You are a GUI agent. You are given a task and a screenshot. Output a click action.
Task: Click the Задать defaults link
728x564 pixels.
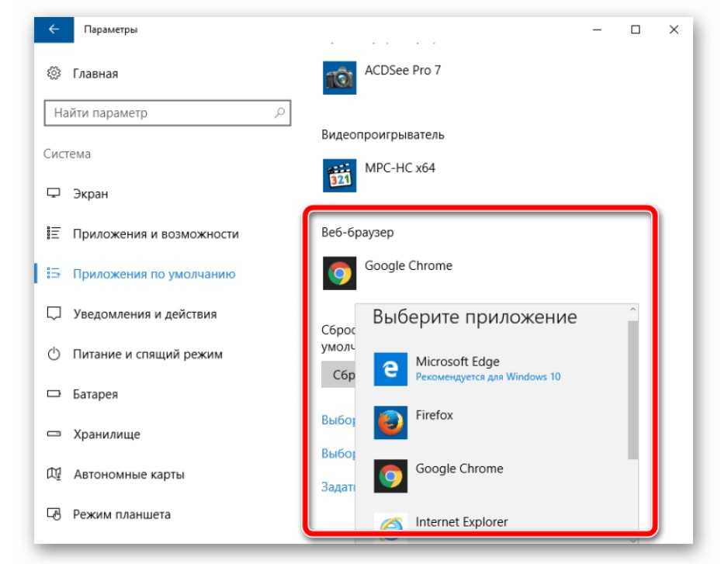338,486
